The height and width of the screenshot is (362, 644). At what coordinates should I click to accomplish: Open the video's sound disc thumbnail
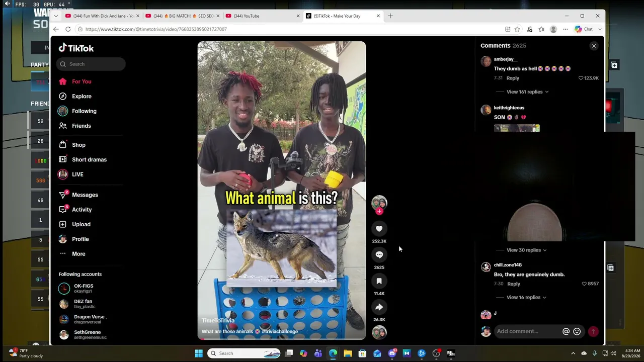(379, 332)
